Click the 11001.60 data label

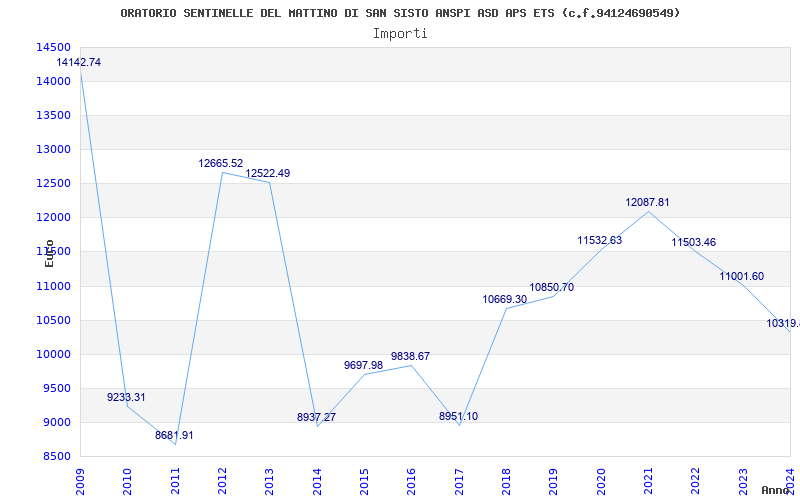(742, 276)
